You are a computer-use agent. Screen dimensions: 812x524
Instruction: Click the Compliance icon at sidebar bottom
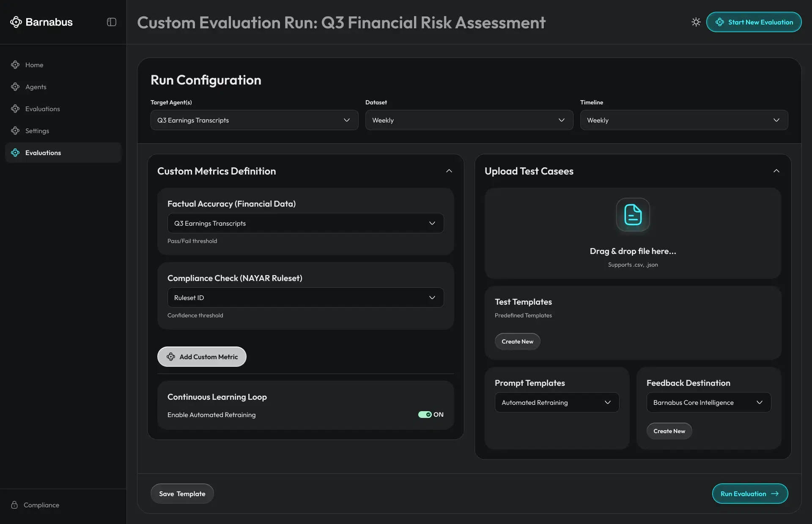[15, 505]
